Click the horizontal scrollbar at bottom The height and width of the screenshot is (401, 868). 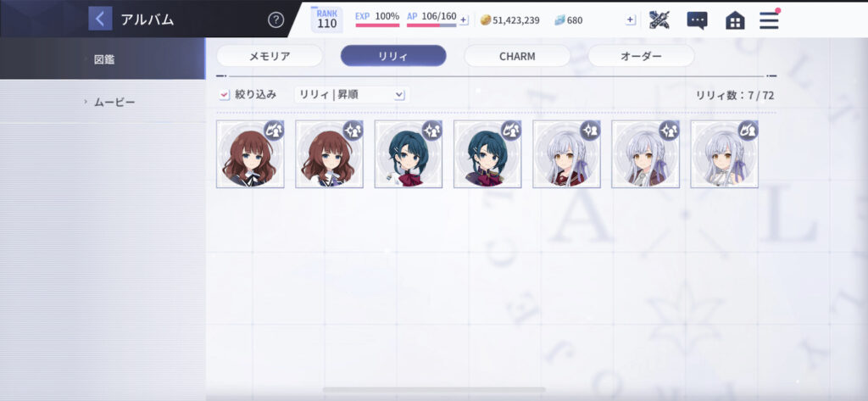click(x=434, y=390)
